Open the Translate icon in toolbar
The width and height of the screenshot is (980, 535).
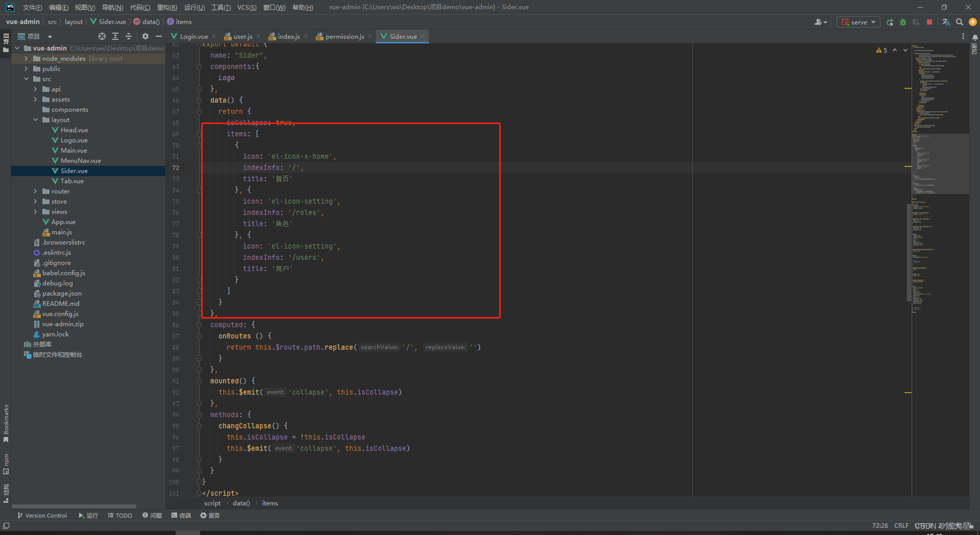tap(946, 22)
